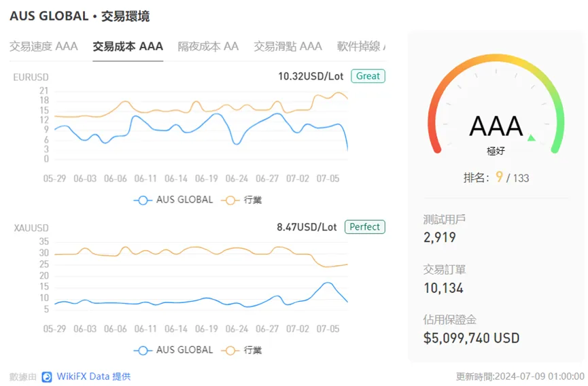Viewport: 588px width, 386px height.
Task: Click the 10.32USD/Lot value
Action: tap(311, 76)
